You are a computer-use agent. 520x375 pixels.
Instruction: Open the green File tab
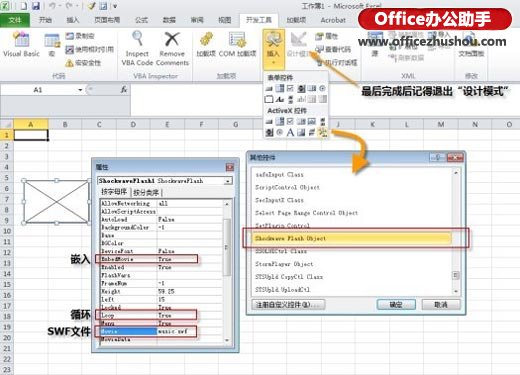coord(15,20)
